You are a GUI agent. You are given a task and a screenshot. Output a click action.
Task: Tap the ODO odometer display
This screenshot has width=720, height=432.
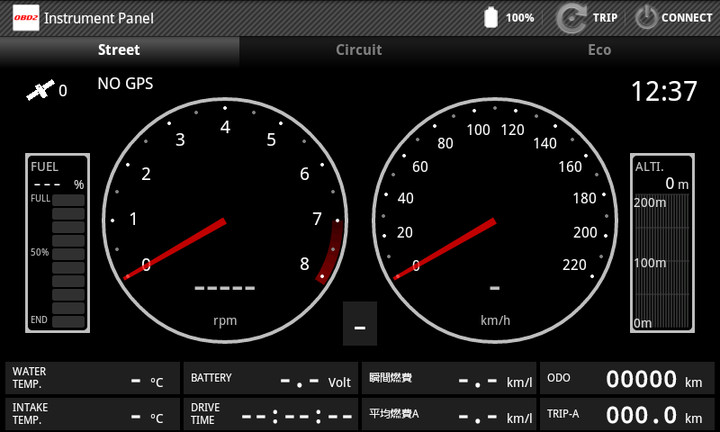click(627, 379)
